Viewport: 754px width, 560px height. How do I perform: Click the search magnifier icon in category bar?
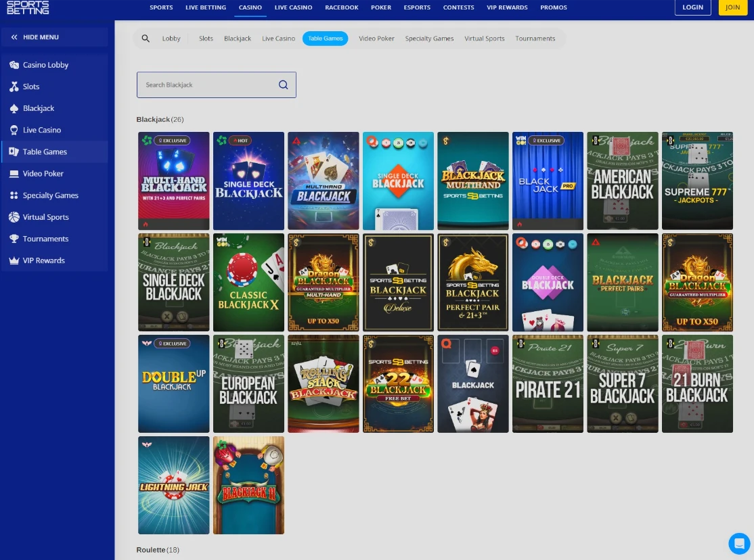point(146,39)
